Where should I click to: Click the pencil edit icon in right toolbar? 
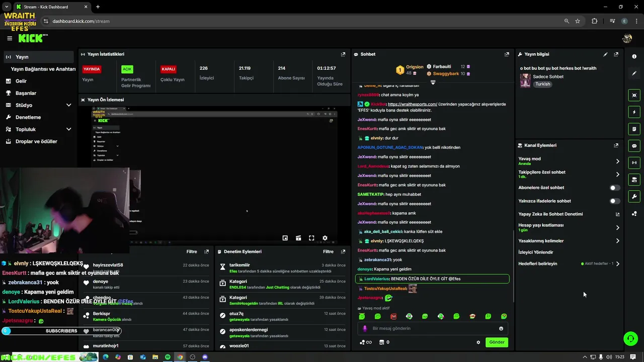tap(634, 73)
